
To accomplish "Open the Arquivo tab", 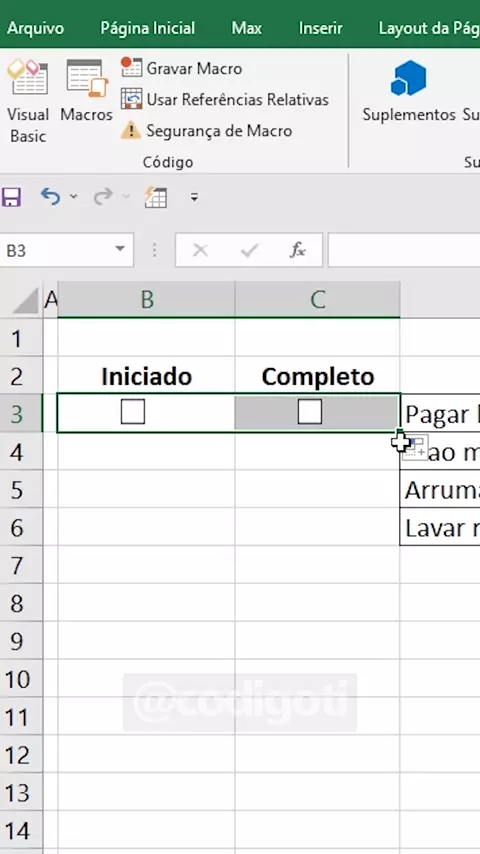I will [x=35, y=28].
